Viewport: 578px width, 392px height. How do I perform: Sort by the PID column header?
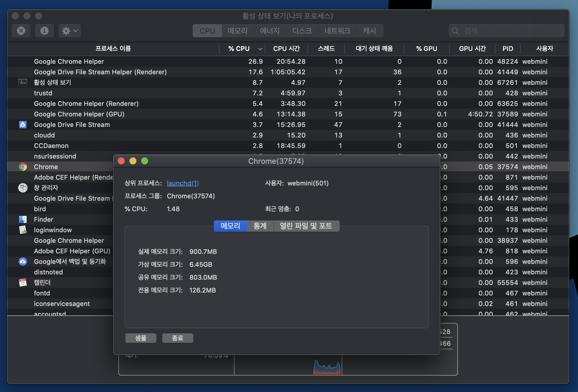[x=507, y=49]
